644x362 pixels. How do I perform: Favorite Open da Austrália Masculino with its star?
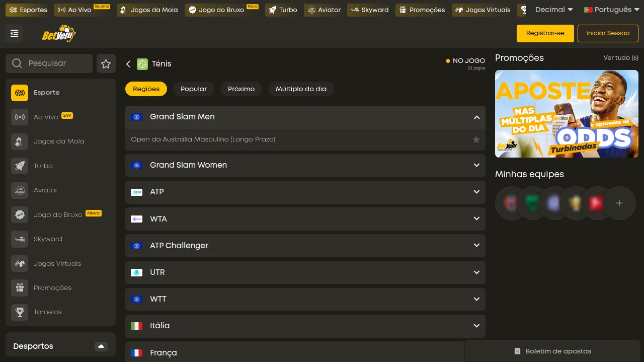476,139
